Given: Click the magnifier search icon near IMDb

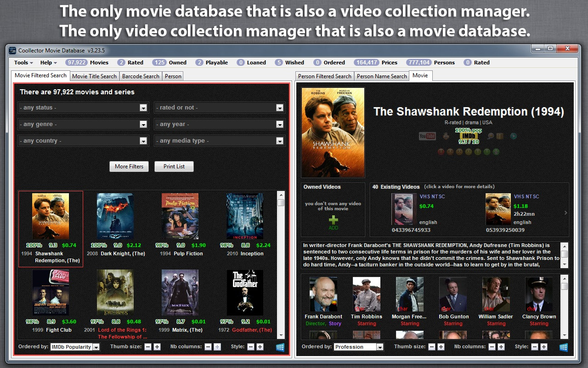Looking at the screenshot, I should (491, 136).
